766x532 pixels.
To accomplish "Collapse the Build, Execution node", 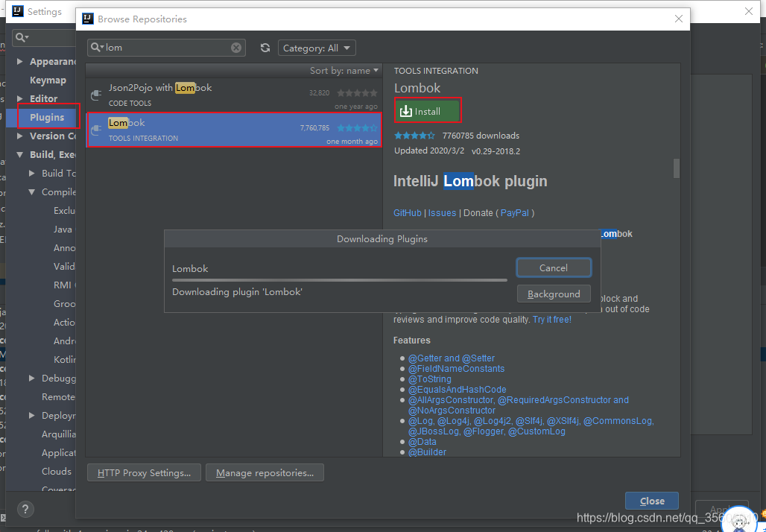I will 20,154.
